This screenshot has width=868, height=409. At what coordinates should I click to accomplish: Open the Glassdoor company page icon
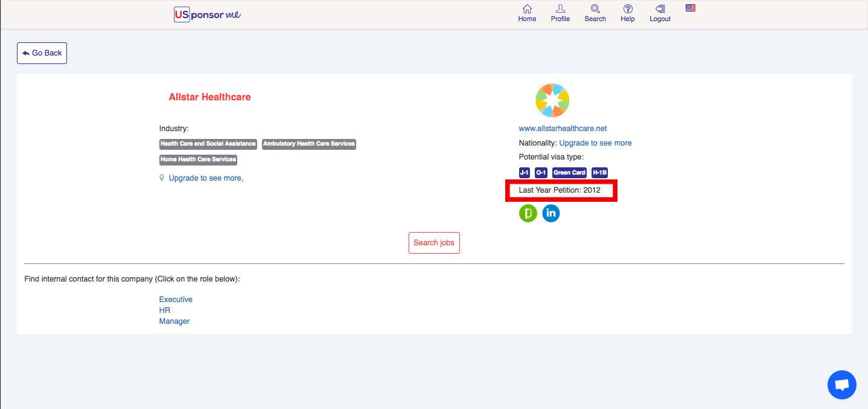click(528, 213)
